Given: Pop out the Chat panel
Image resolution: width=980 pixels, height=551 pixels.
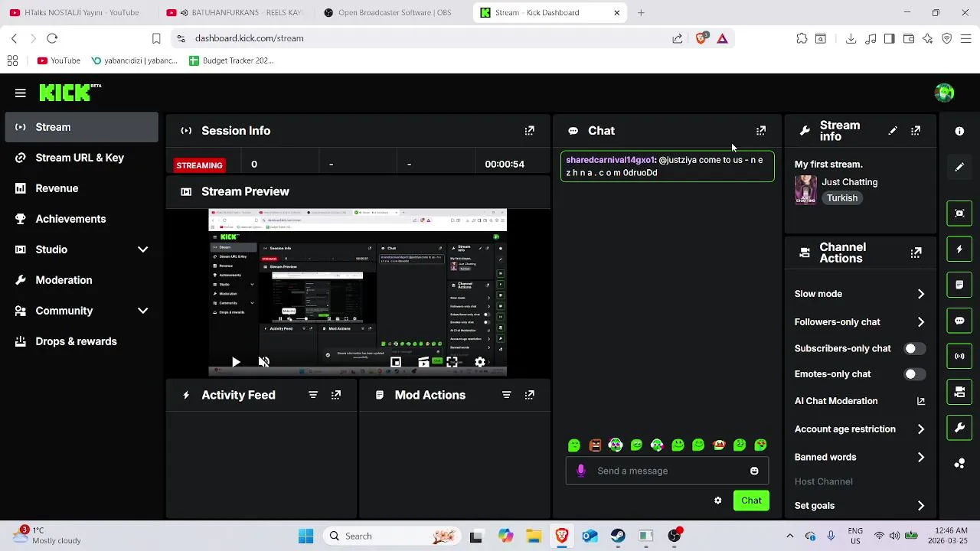Looking at the screenshot, I should click(x=761, y=131).
